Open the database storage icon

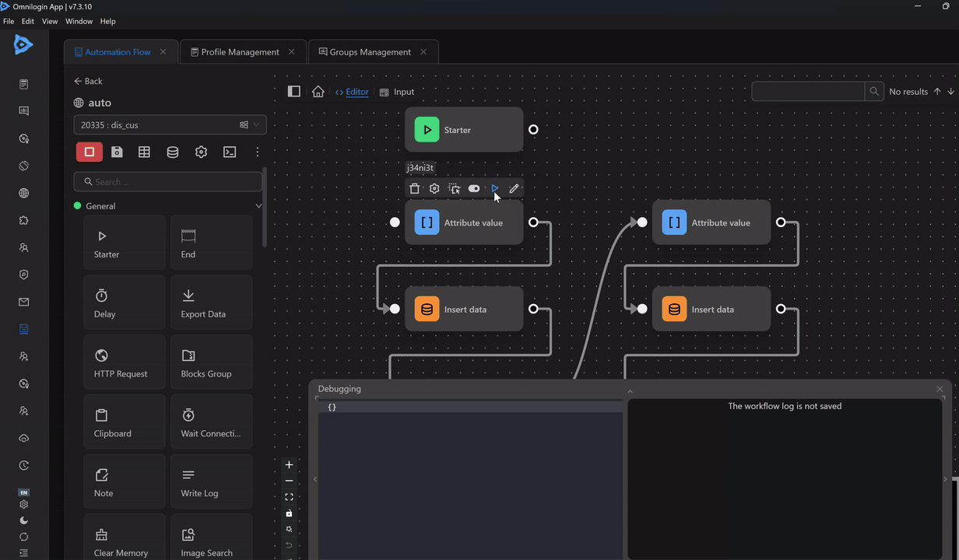[x=173, y=152]
